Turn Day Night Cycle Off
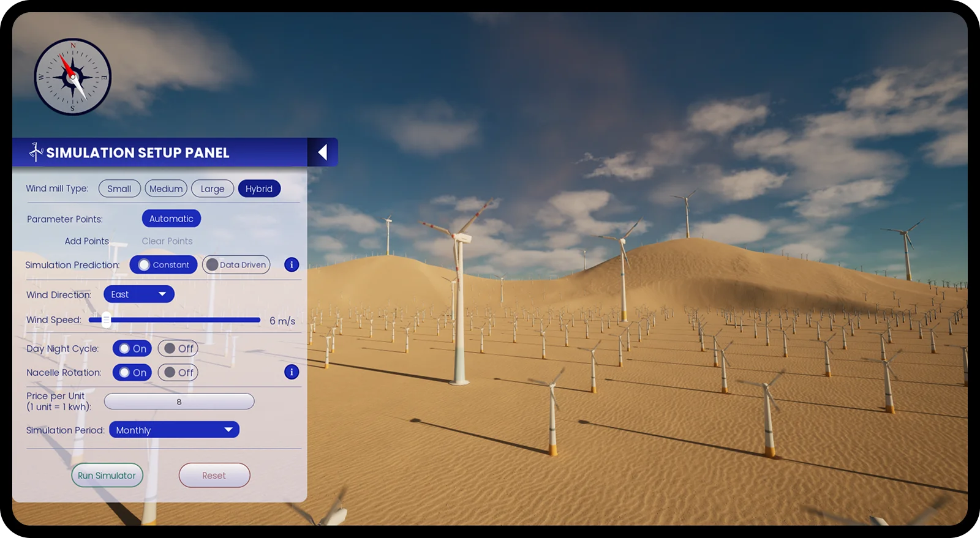Viewport: 980px width, 538px height. pyautogui.click(x=178, y=348)
